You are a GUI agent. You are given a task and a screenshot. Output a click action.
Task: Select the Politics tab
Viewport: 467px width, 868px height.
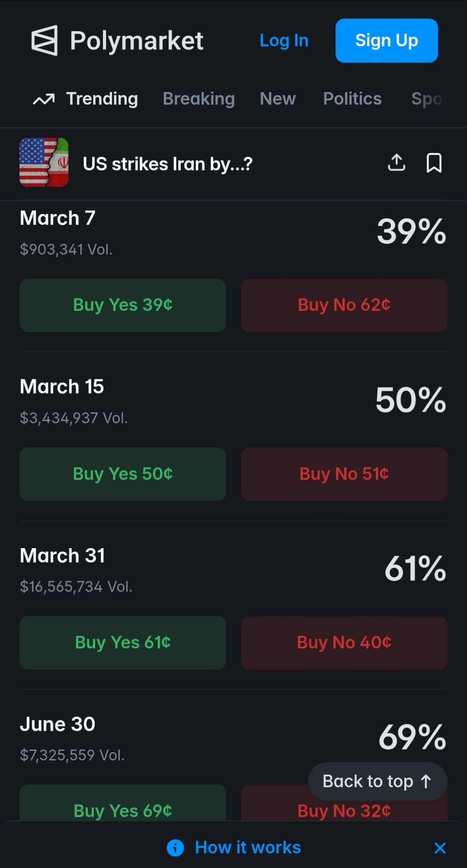[352, 99]
